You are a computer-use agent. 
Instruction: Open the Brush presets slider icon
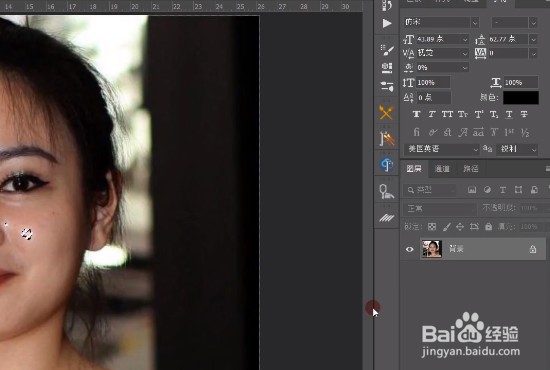[387, 86]
